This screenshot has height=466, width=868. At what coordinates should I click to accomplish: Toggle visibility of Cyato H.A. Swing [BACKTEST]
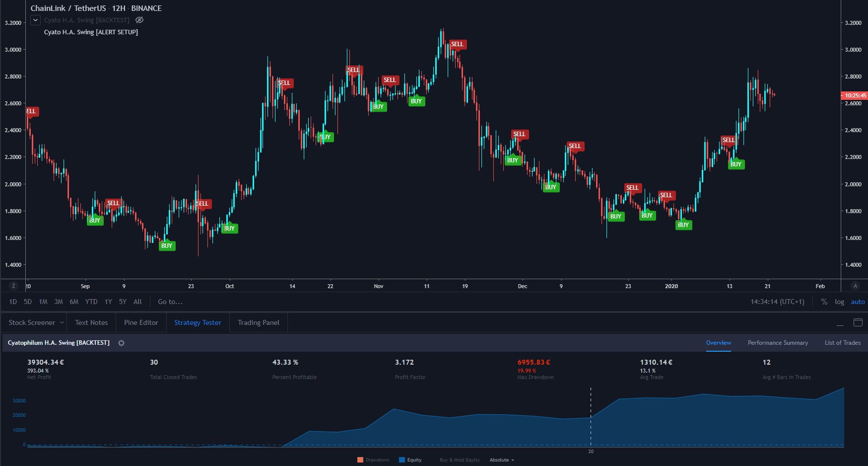pos(139,20)
